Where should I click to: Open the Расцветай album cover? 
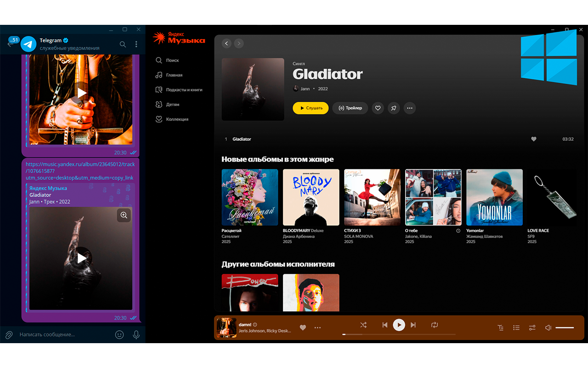pos(250,197)
